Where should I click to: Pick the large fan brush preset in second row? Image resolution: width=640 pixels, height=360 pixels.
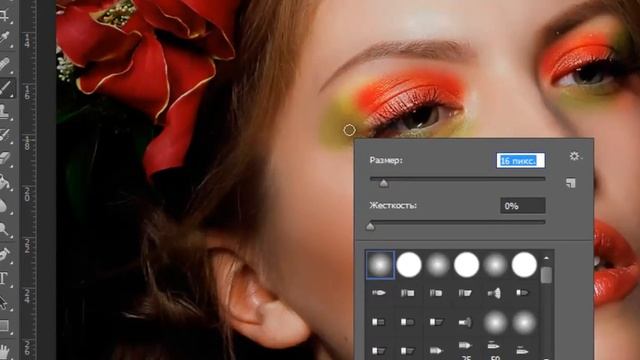[495, 293]
